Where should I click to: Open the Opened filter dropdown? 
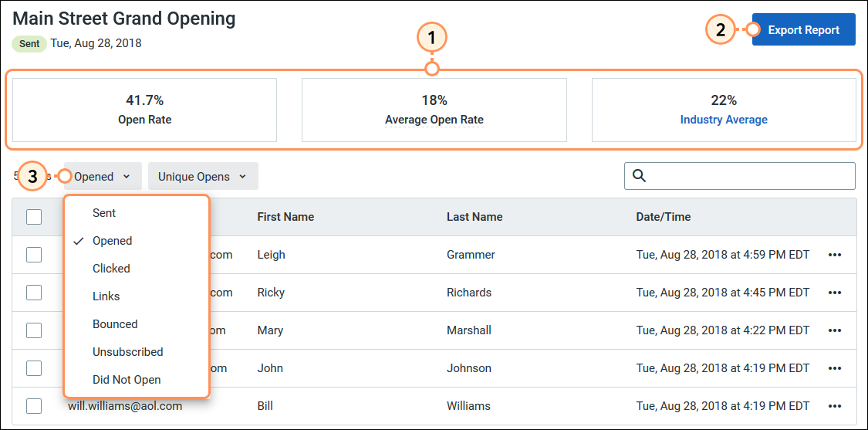[103, 176]
